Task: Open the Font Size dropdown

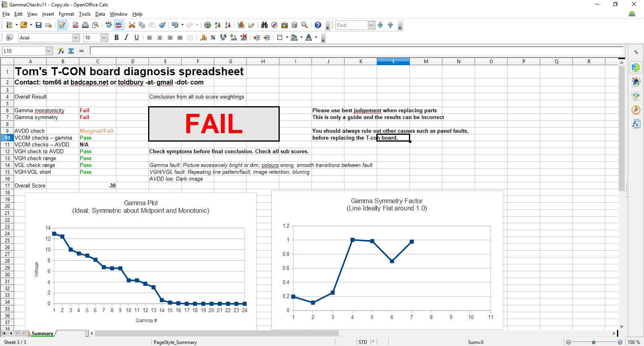Action: pos(104,37)
